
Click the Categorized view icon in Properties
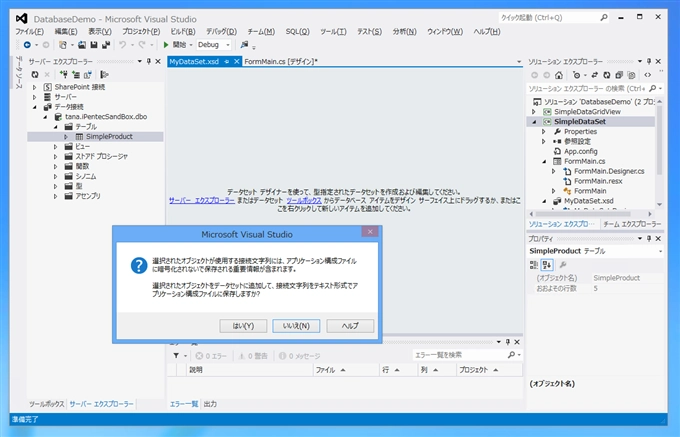point(534,264)
